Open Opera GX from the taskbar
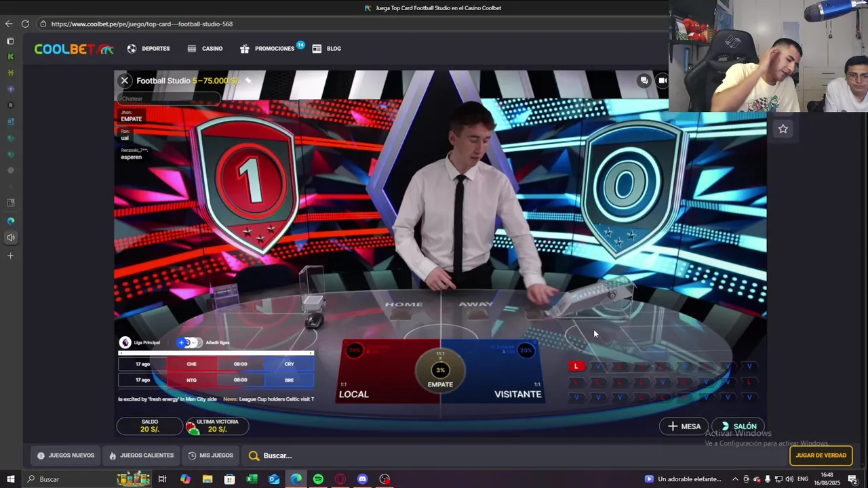The height and width of the screenshot is (488, 868). [x=340, y=479]
